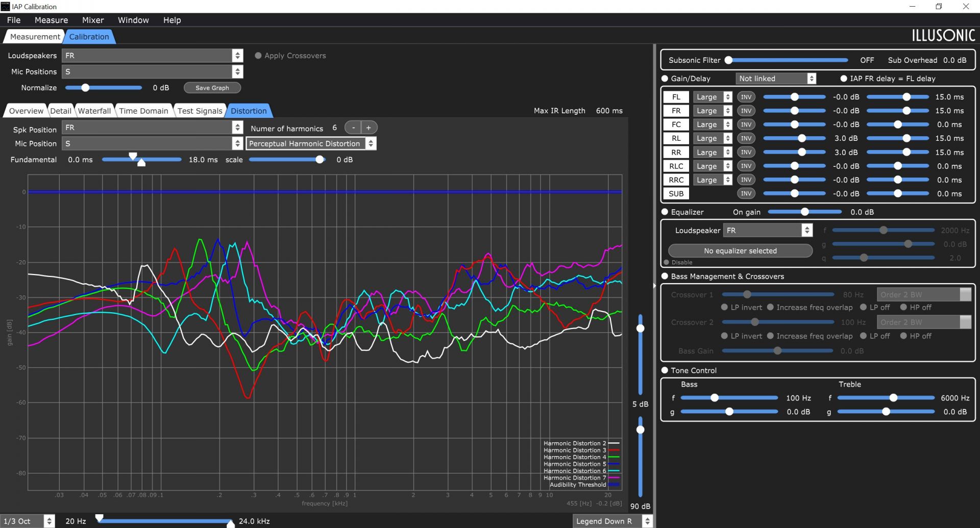This screenshot has height=528, width=980.
Task: Toggle Crossover 1 LP invert
Action: tap(724, 307)
